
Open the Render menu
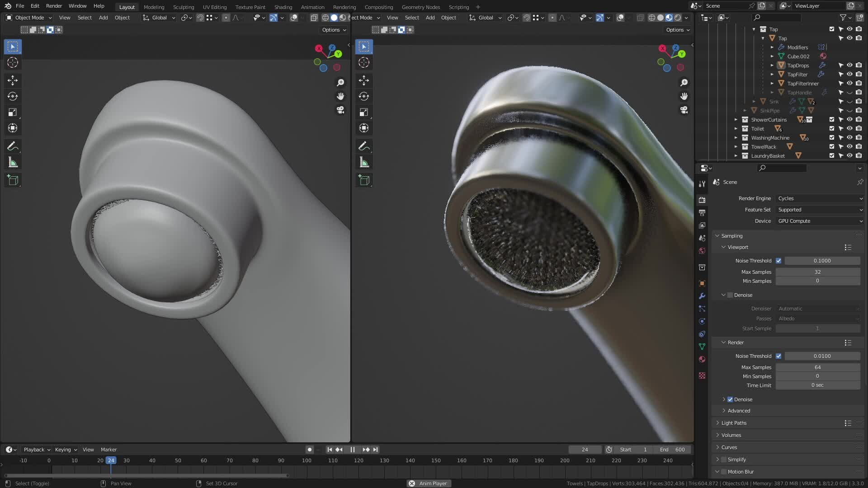pyautogui.click(x=54, y=6)
